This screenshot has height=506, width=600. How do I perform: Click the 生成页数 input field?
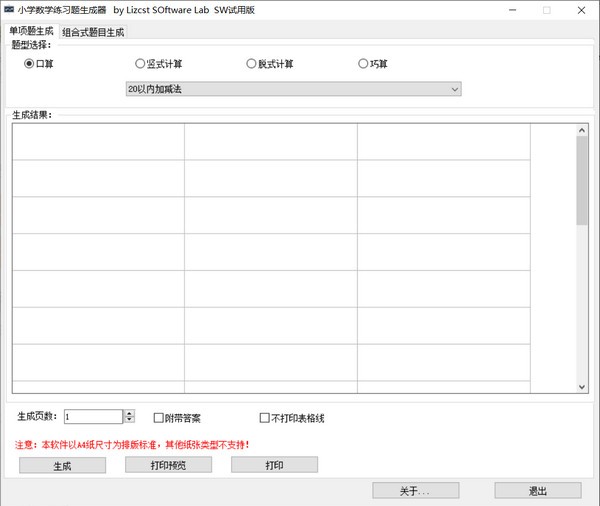coord(93,417)
